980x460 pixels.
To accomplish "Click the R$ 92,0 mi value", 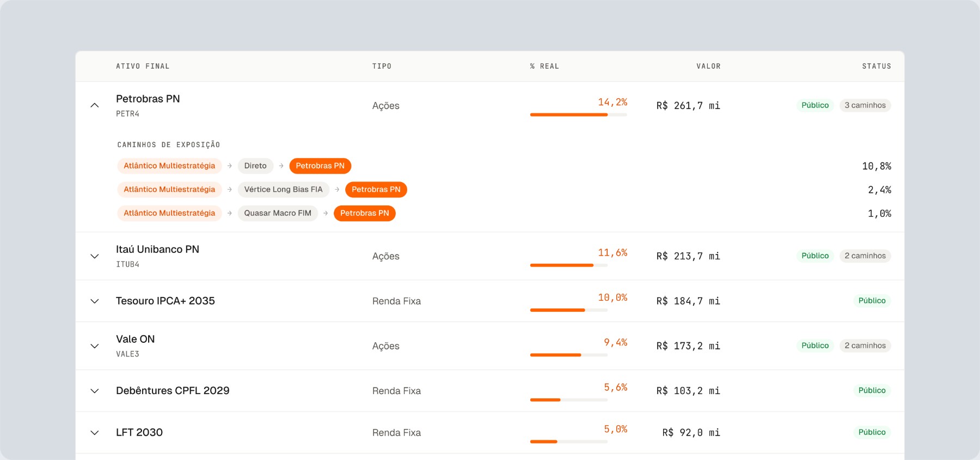I will click(x=691, y=433).
